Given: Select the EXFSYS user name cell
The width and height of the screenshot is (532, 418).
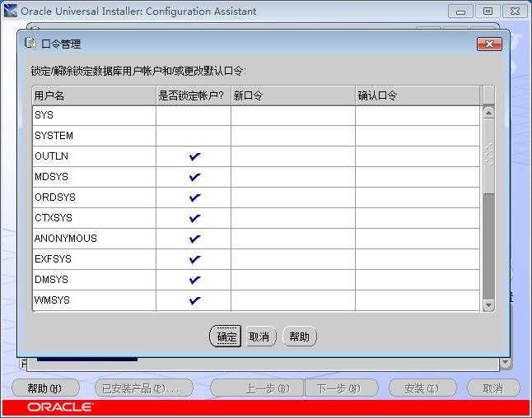Looking at the screenshot, I should [x=94, y=259].
